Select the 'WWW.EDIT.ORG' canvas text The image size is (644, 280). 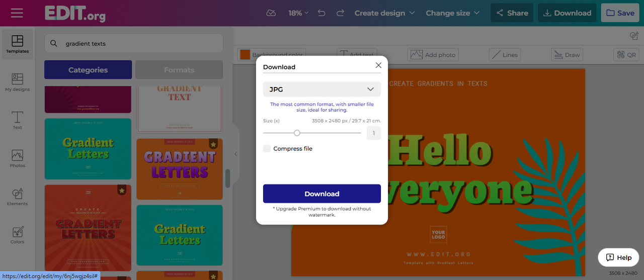439,254
